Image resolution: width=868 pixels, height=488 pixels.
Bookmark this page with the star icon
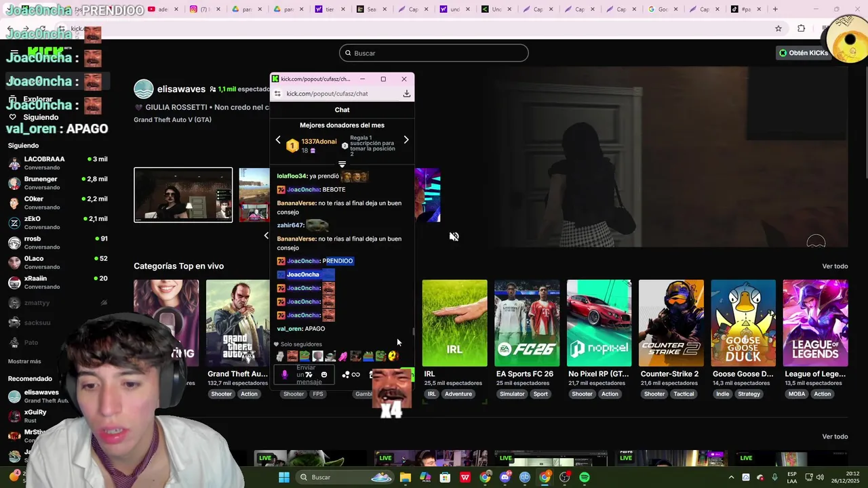pyautogui.click(x=778, y=28)
